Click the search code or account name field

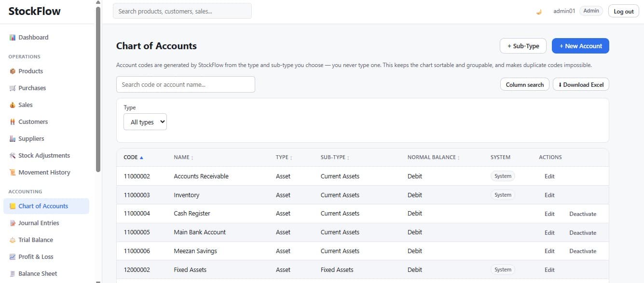[186, 84]
